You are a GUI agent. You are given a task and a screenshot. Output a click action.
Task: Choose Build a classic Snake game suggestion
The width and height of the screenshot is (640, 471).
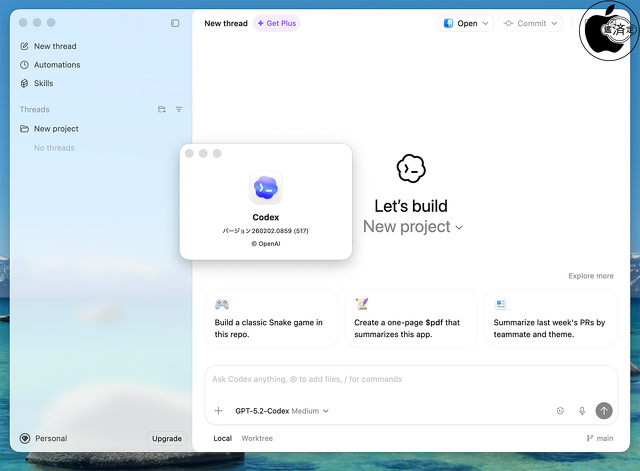(271, 319)
